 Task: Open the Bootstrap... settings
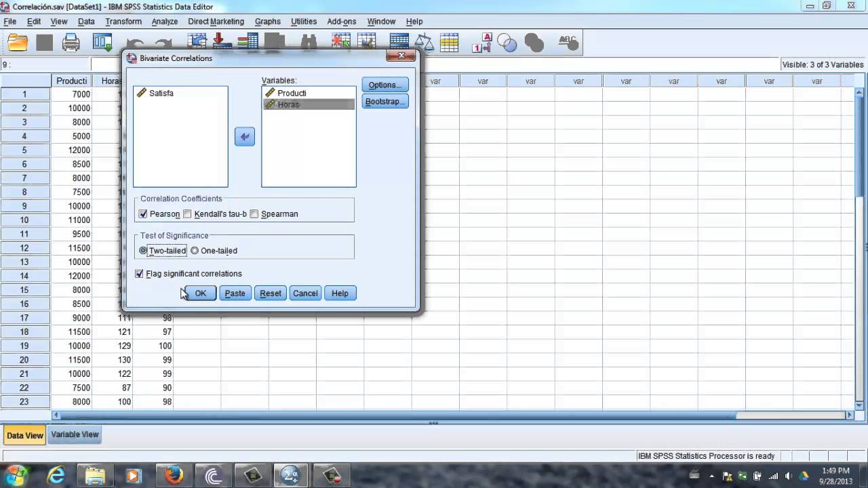[385, 102]
